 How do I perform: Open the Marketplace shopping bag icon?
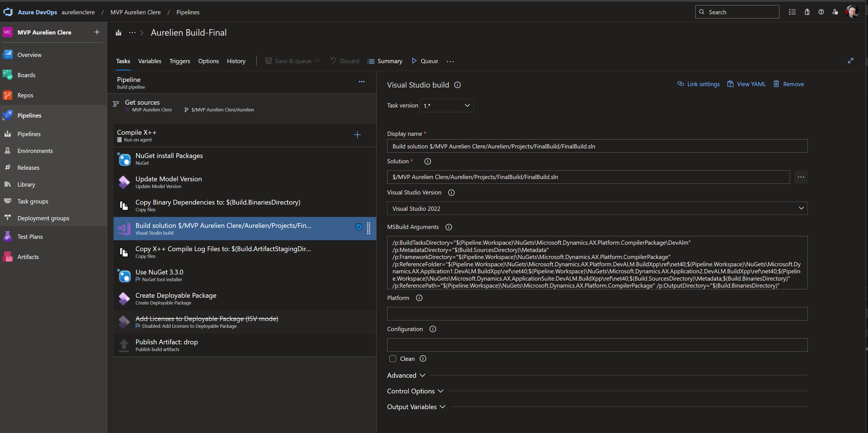[807, 12]
